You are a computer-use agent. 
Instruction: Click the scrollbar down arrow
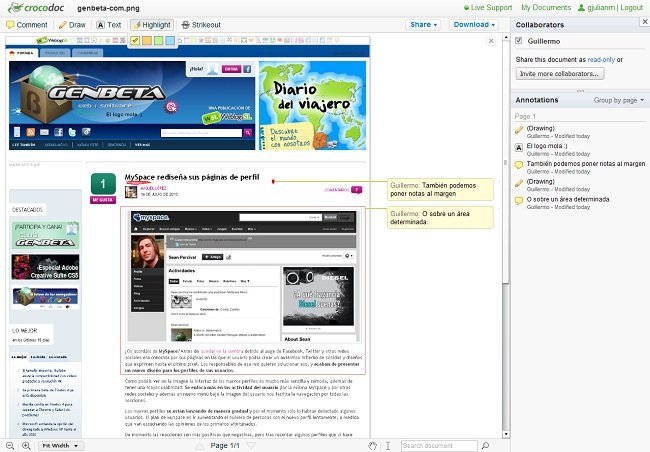(506, 434)
